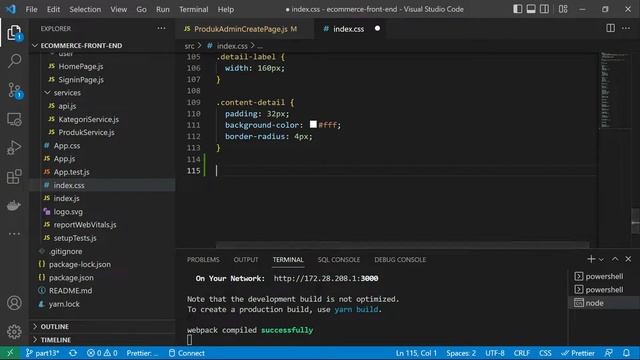Open the Accounts icon
The height and width of the screenshot is (360, 640).
point(14,303)
